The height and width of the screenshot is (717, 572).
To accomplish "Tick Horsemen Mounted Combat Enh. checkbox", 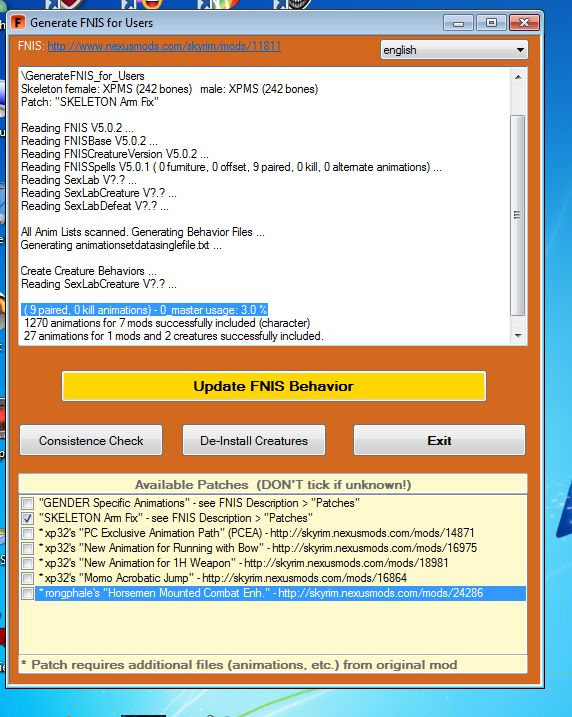I will [x=27, y=594].
